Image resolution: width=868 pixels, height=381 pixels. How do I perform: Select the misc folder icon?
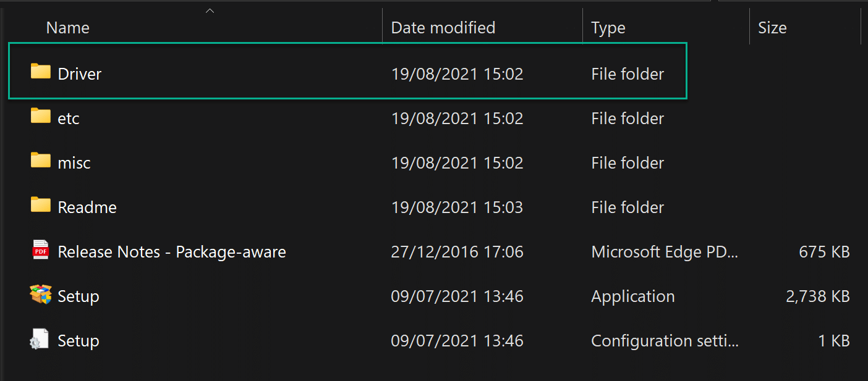click(40, 162)
